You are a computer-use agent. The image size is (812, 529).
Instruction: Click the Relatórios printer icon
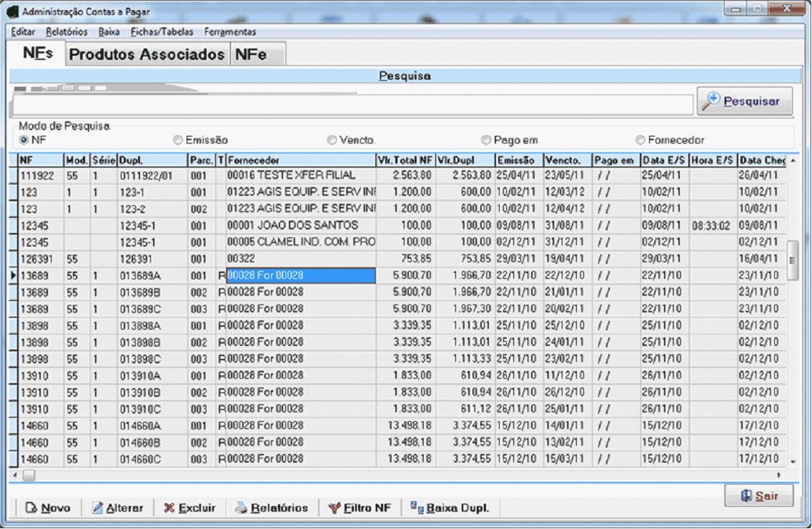point(242,508)
